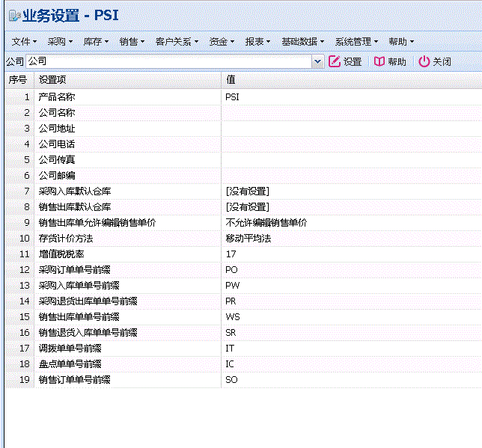Expand the 系统管理 menu
The image size is (482, 448).
tap(356, 41)
